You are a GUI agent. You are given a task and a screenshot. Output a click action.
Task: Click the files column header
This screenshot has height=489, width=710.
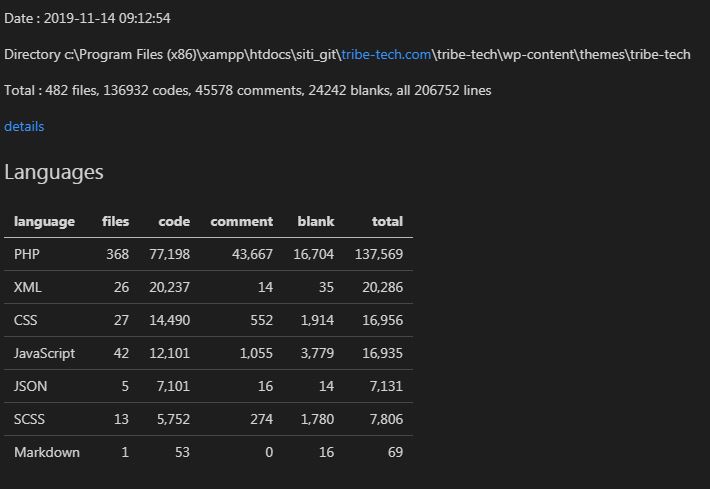[x=115, y=221]
